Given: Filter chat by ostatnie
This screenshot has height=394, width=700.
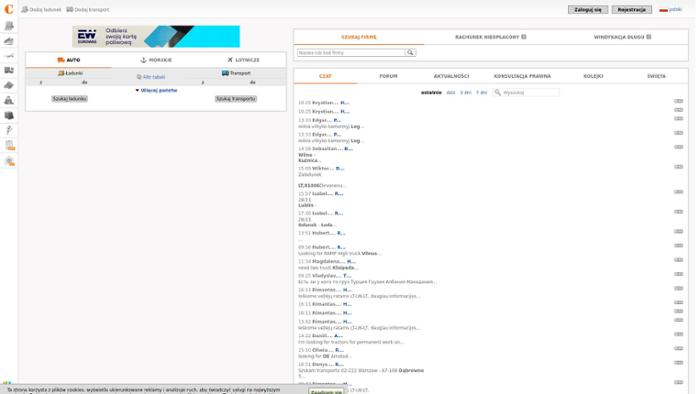Looking at the screenshot, I should click(x=431, y=93).
